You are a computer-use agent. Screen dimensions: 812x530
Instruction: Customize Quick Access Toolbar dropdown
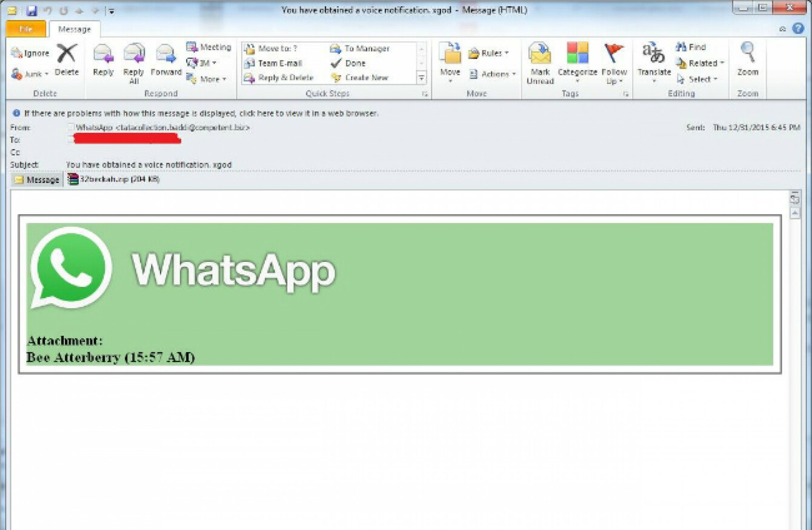(x=111, y=11)
